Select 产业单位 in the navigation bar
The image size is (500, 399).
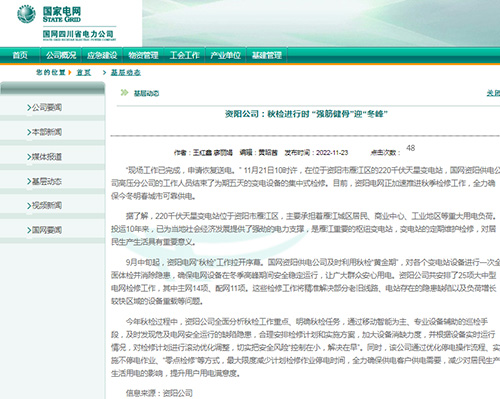tap(226, 55)
